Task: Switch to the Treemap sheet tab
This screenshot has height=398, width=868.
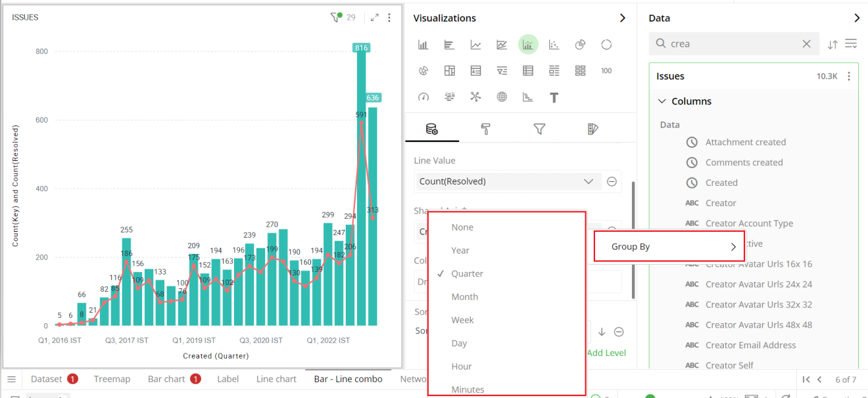Action: [x=112, y=379]
